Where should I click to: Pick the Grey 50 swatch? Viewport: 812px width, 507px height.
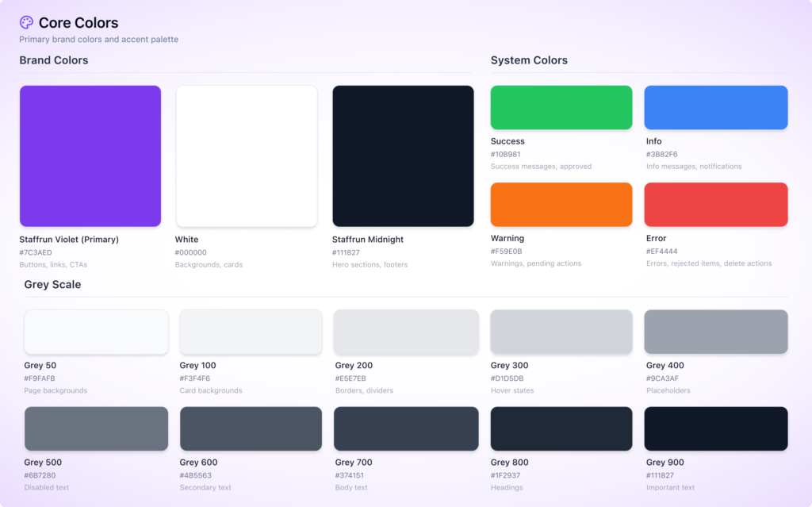click(x=96, y=332)
